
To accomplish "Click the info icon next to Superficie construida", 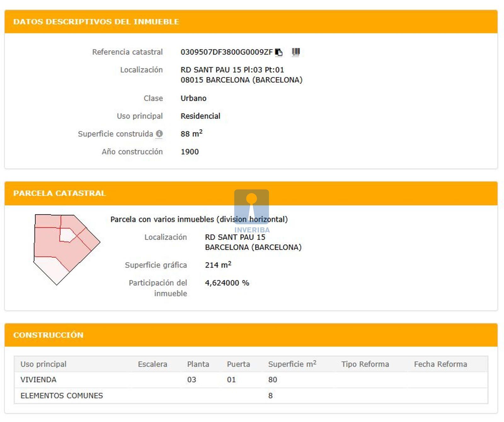I will (x=159, y=134).
